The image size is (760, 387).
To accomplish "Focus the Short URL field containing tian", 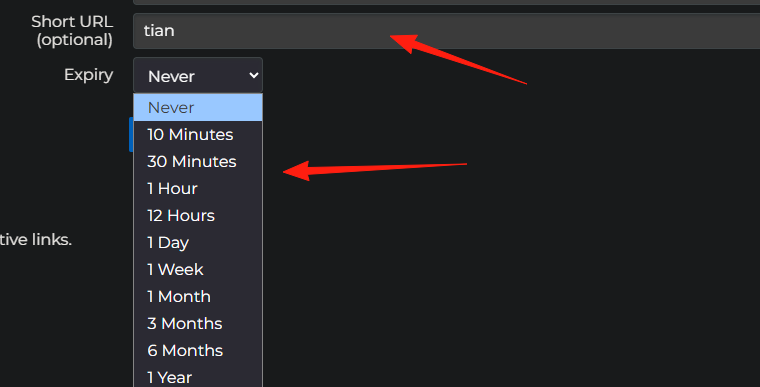I will pyautogui.click(x=446, y=31).
